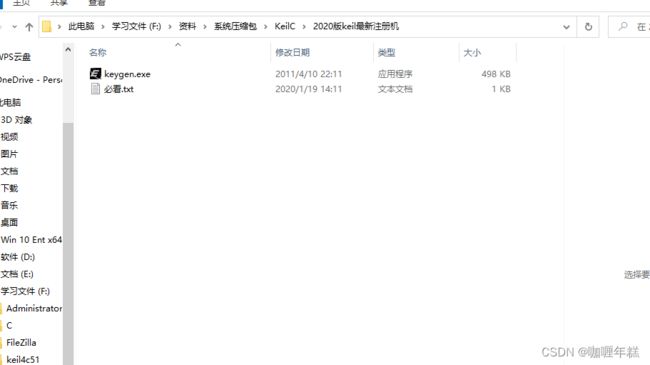Click the keygen.exe application icon
The height and width of the screenshot is (365, 650).
pyautogui.click(x=95, y=74)
